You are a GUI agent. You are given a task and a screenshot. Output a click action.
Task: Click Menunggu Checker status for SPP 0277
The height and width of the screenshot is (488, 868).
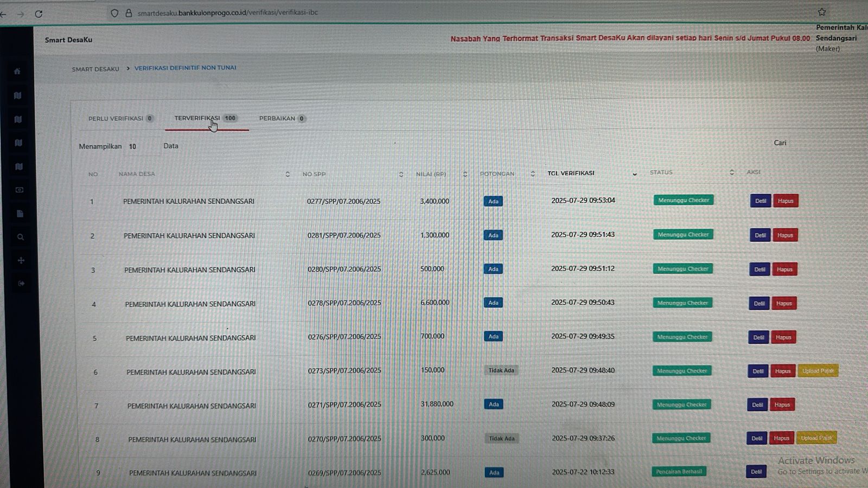[x=684, y=200]
